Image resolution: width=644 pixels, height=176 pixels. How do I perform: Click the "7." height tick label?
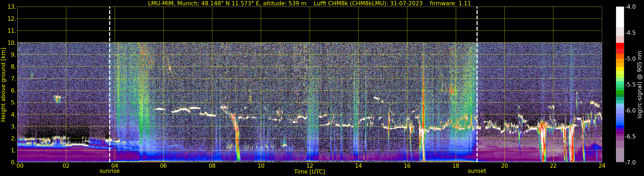point(13,79)
